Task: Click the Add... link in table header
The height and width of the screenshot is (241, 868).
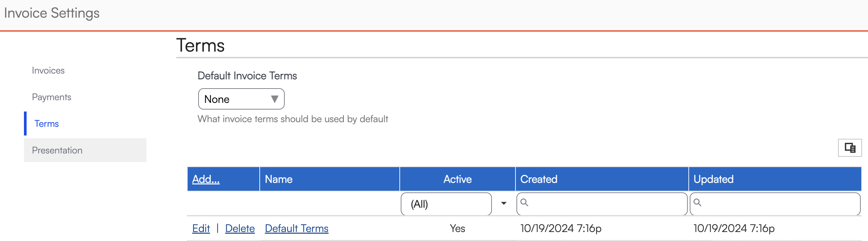Action: [x=206, y=179]
